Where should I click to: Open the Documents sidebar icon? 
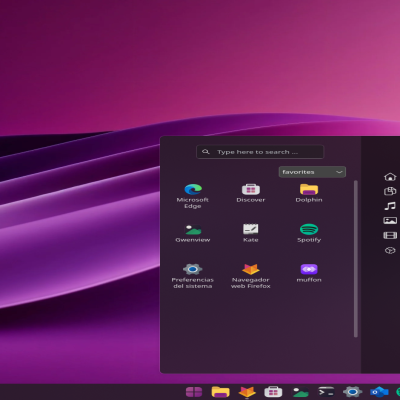tap(390, 191)
